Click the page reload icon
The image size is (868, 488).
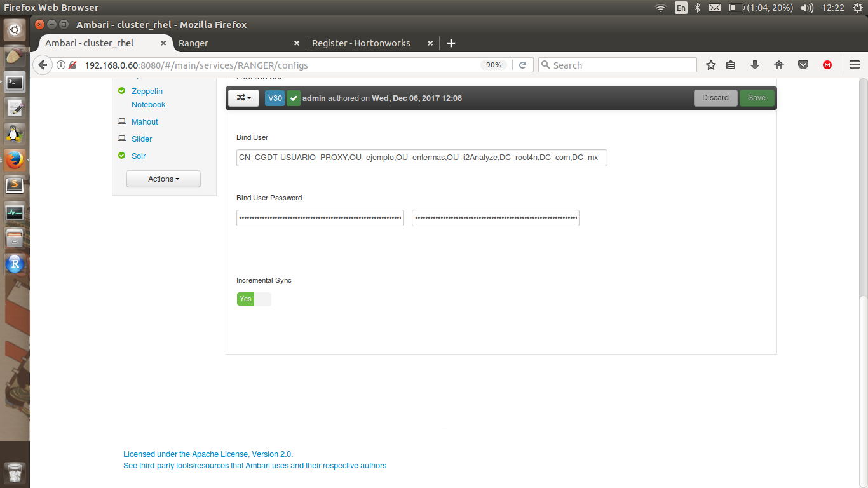[522, 64]
